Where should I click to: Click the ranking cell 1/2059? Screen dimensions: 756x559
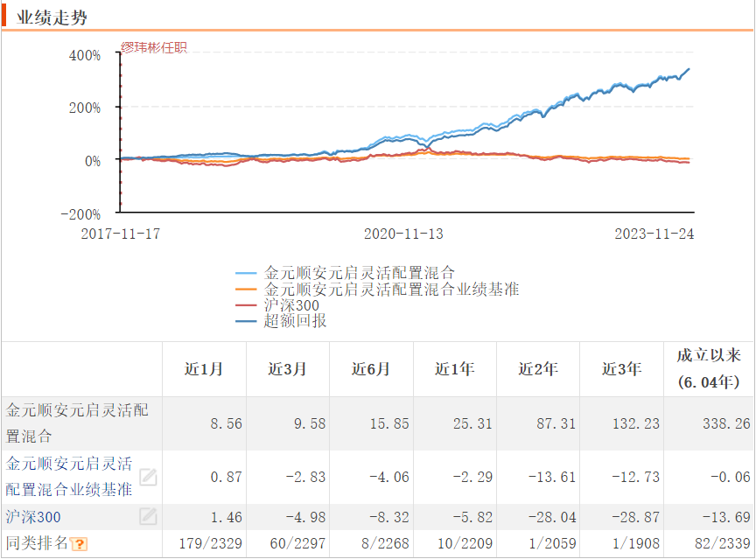(x=552, y=543)
